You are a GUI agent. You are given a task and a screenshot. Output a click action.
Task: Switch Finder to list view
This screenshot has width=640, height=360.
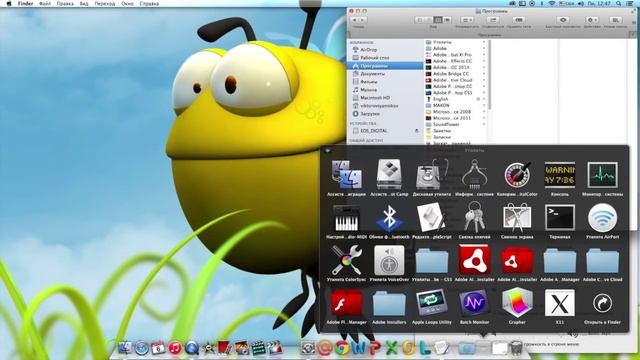coord(429,20)
